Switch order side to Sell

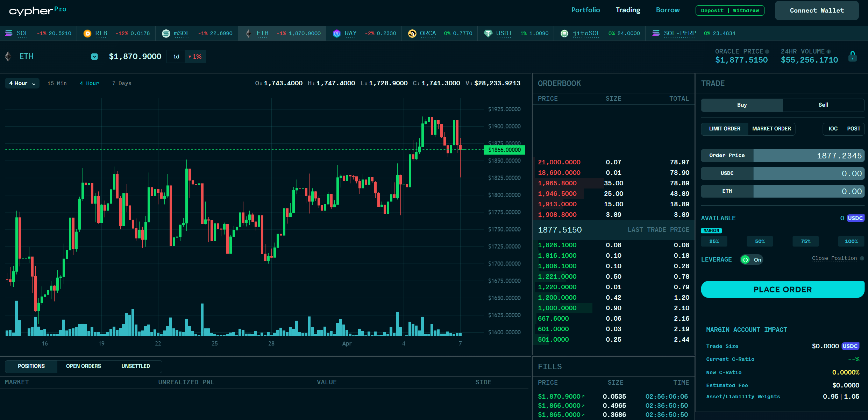pos(823,105)
